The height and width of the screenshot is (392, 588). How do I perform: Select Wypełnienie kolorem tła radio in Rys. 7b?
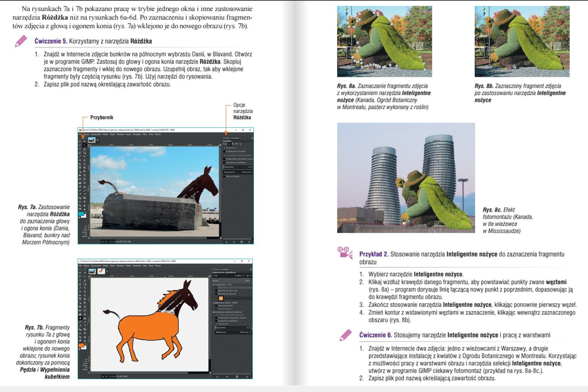(x=216, y=290)
